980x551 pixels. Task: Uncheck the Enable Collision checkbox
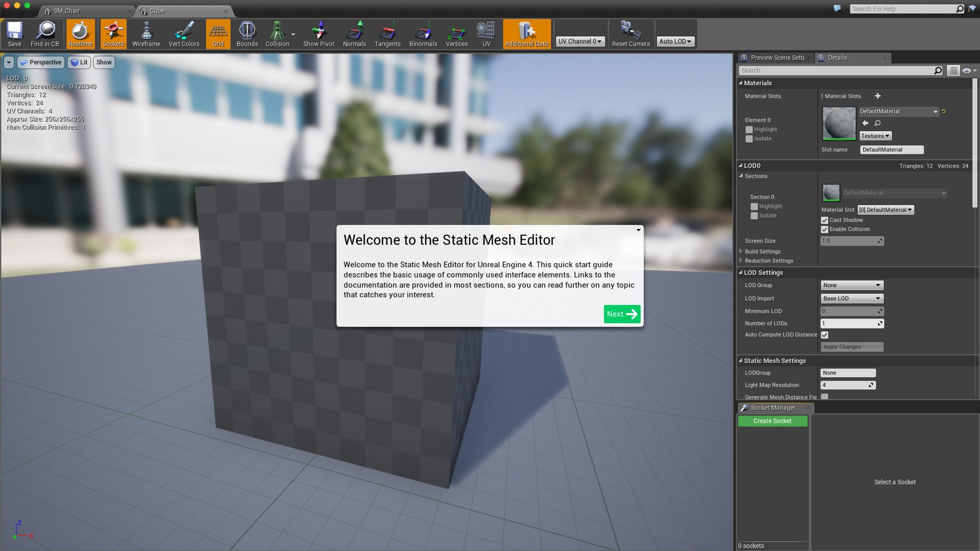(824, 230)
